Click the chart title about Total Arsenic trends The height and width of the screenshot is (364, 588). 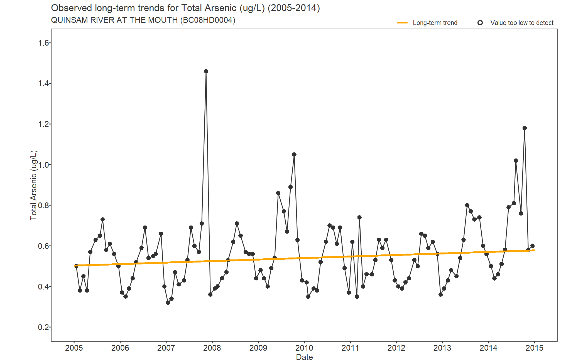click(x=185, y=8)
